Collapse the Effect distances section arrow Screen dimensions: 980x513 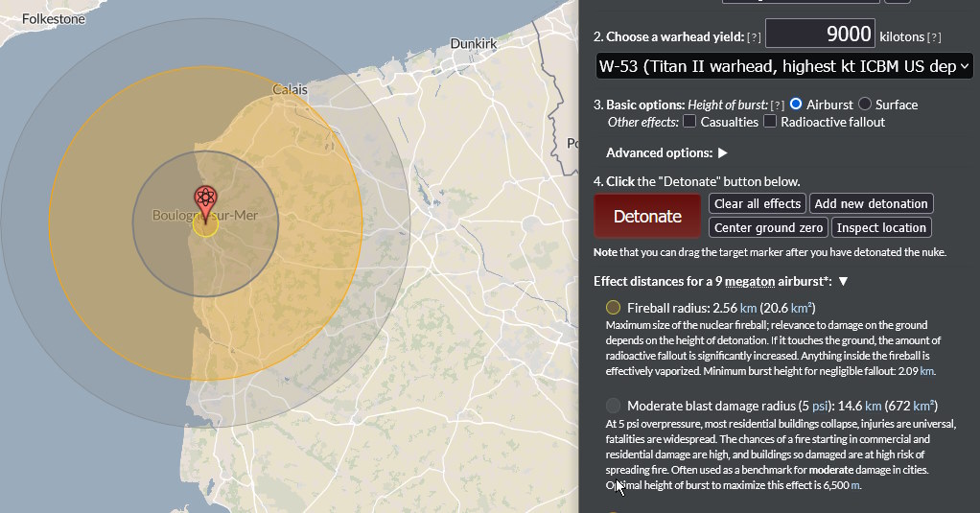click(843, 282)
